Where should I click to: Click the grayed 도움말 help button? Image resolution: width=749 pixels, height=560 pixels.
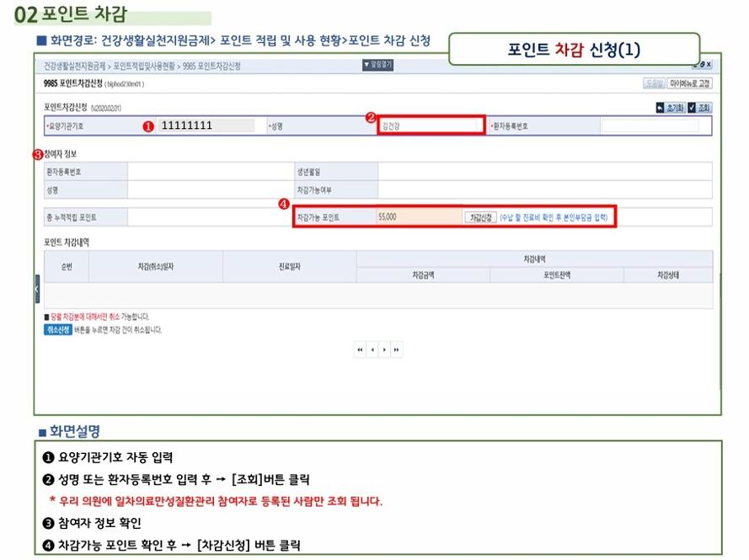(x=654, y=83)
